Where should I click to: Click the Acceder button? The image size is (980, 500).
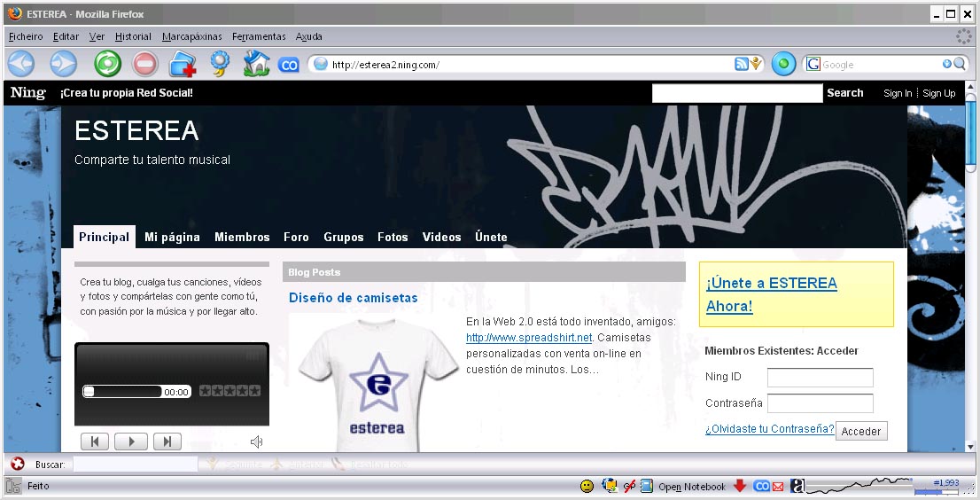pyautogui.click(x=860, y=431)
